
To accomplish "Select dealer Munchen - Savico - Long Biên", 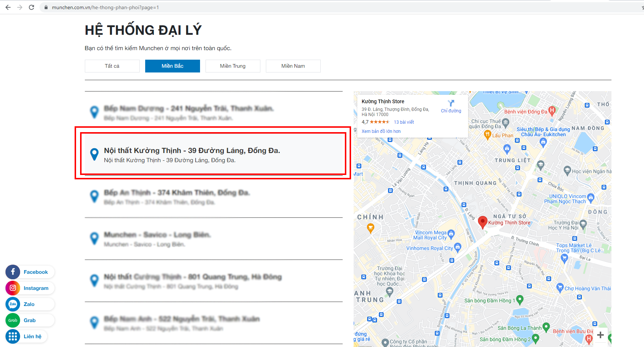I will pos(214,239).
